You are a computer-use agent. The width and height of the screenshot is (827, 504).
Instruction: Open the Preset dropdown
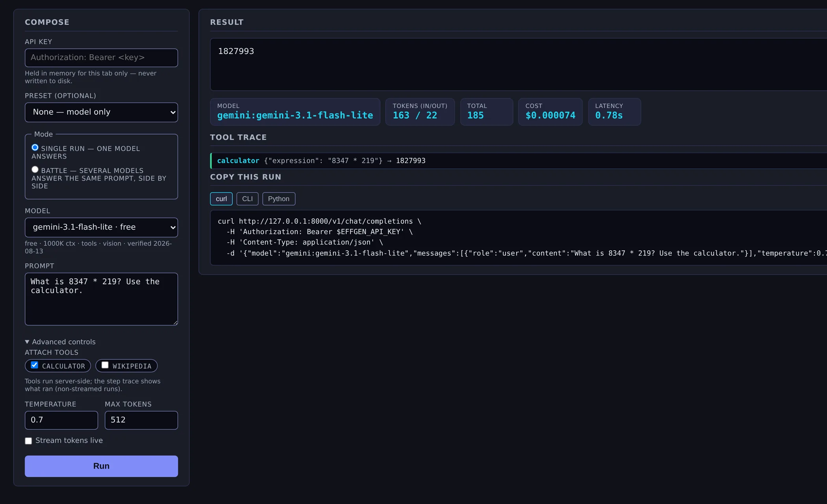(101, 112)
